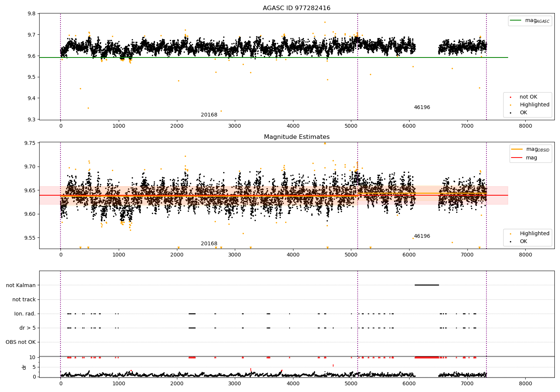Click the 'mag AGASC' legend label

(x=537, y=21)
